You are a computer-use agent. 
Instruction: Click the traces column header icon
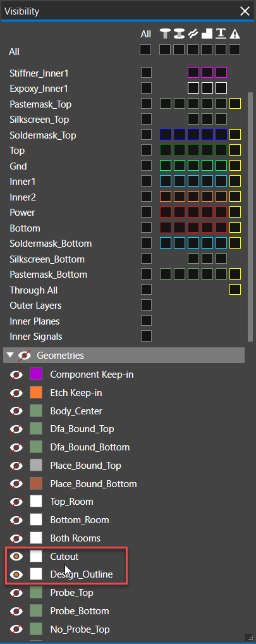(x=193, y=34)
